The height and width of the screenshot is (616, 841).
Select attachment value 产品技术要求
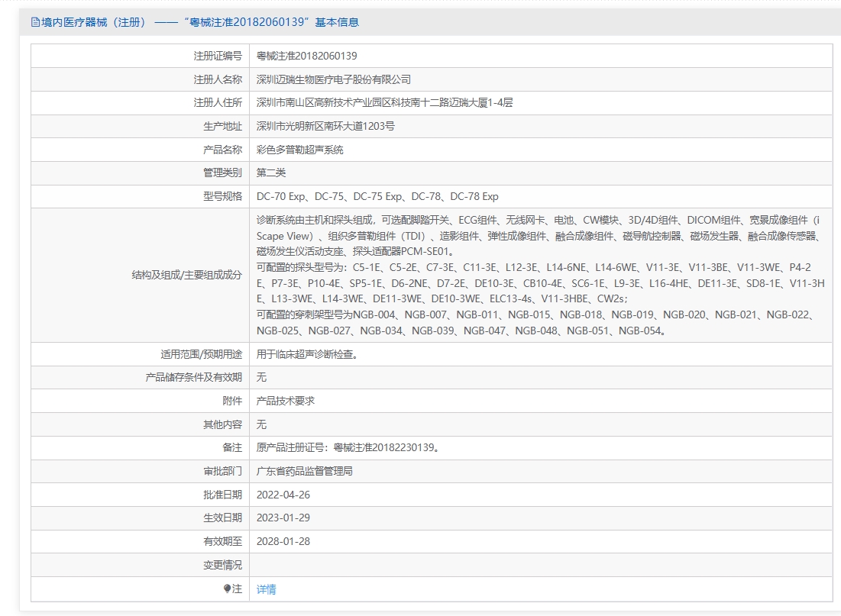(x=286, y=401)
